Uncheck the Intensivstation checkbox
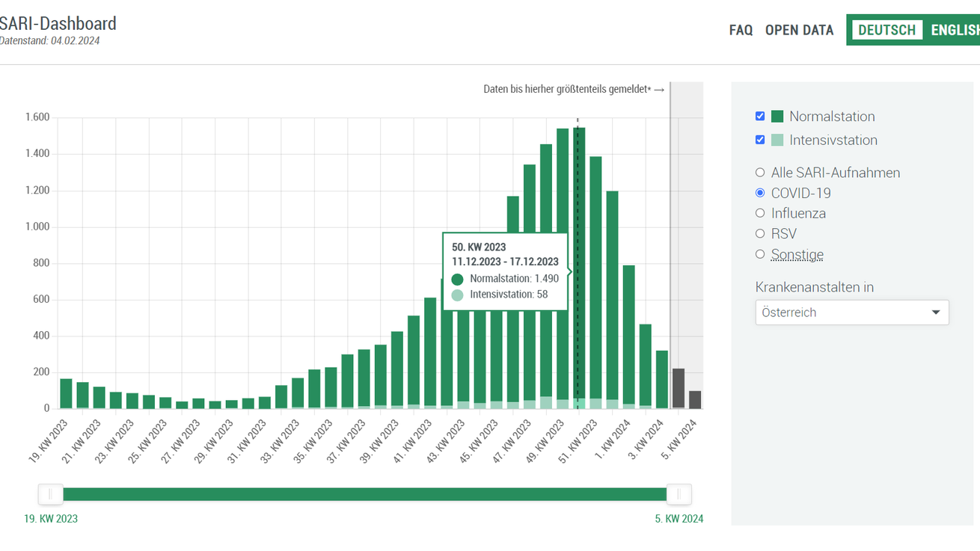The height and width of the screenshot is (551, 980). 760,140
